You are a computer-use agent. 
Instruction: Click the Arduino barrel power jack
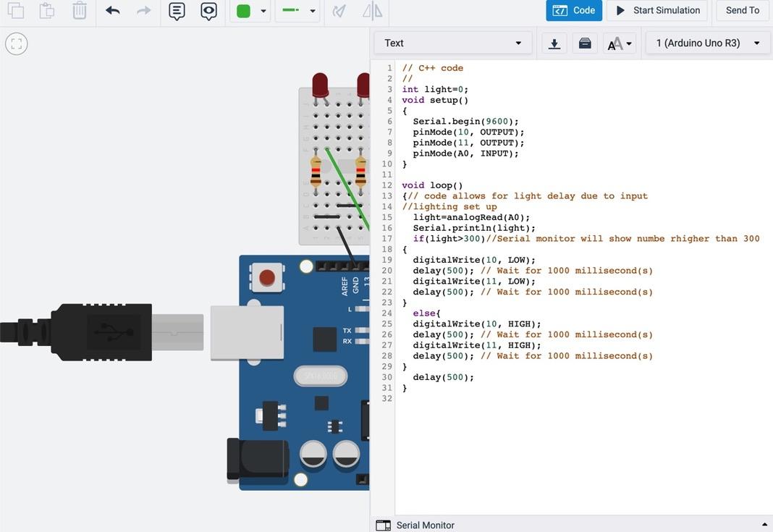258,460
